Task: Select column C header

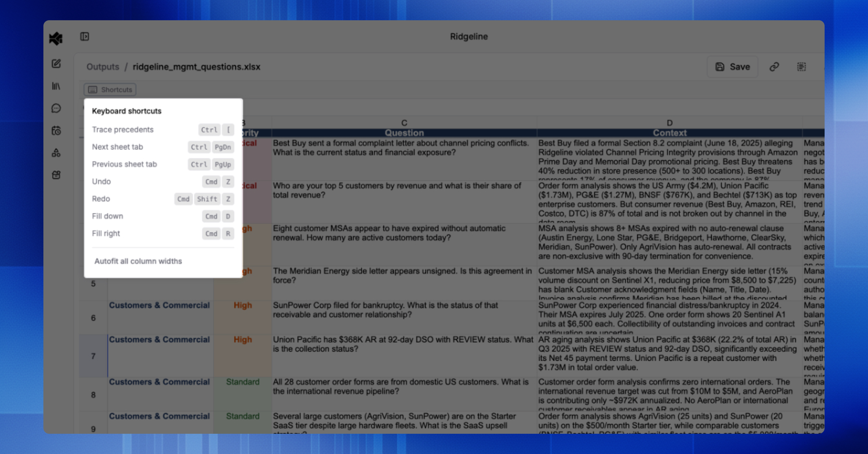Action: (x=404, y=123)
